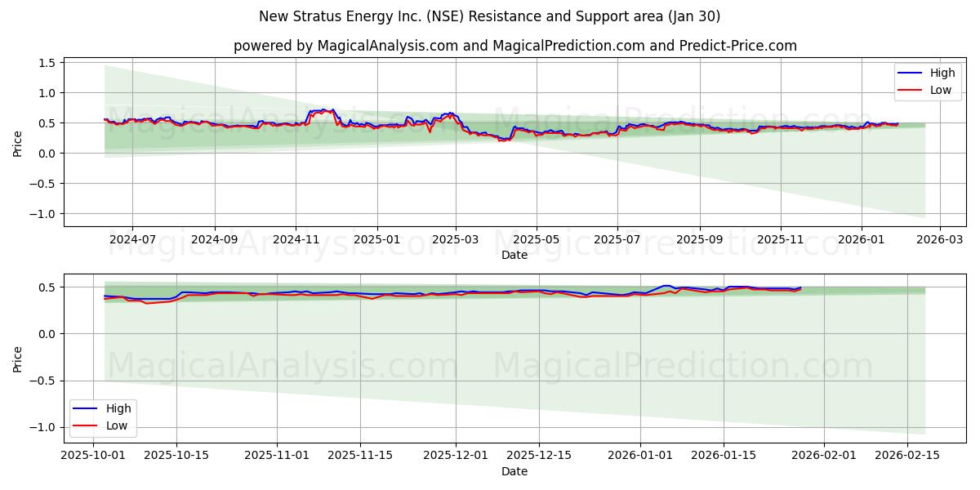Click the '2025-12-15' x-axis label
980x490 pixels.
(538, 456)
